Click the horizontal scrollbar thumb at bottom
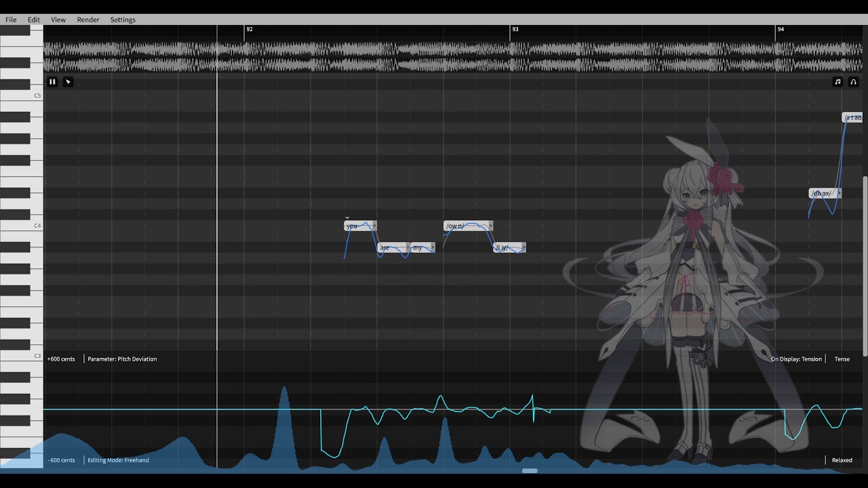 (530, 470)
